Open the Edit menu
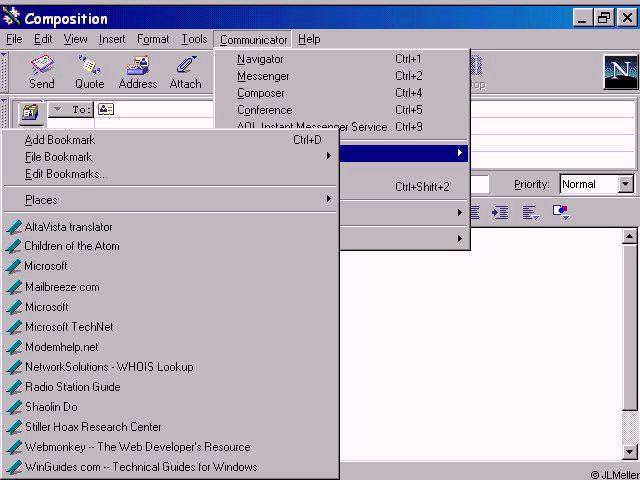Viewport: 640px width, 480px height. click(43, 39)
